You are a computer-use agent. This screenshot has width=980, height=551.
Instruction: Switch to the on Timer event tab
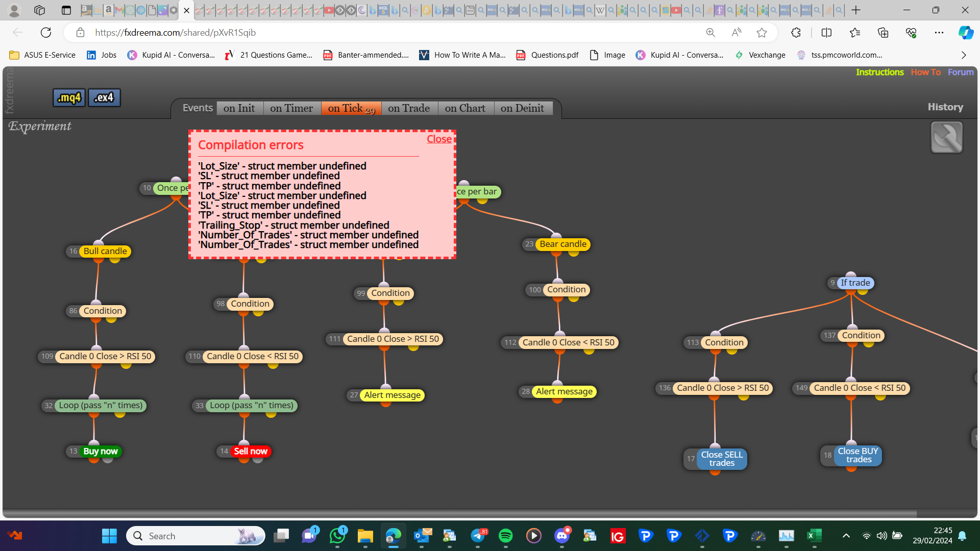(x=291, y=108)
